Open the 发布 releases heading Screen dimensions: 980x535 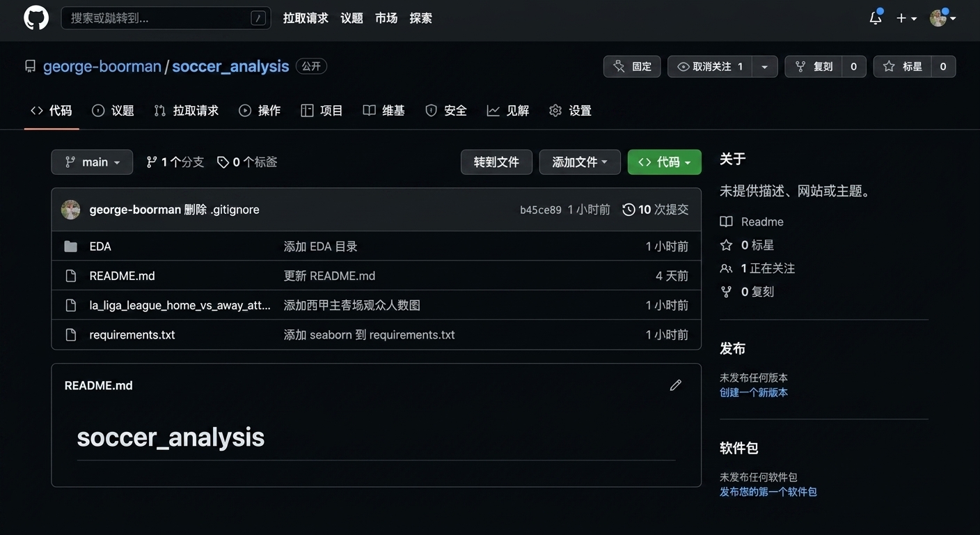pyautogui.click(x=732, y=348)
